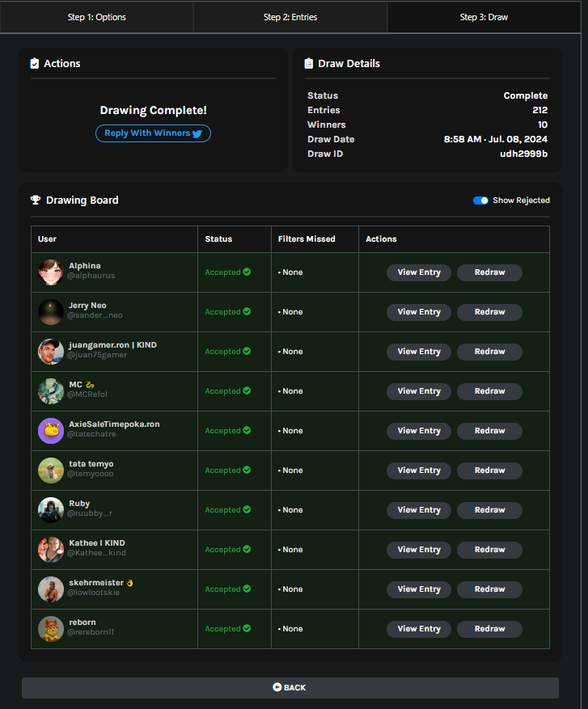Image resolution: width=588 pixels, height=709 pixels.
Task: Redraw the juangamer.ron | KIND winner
Action: [x=489, y=352]
